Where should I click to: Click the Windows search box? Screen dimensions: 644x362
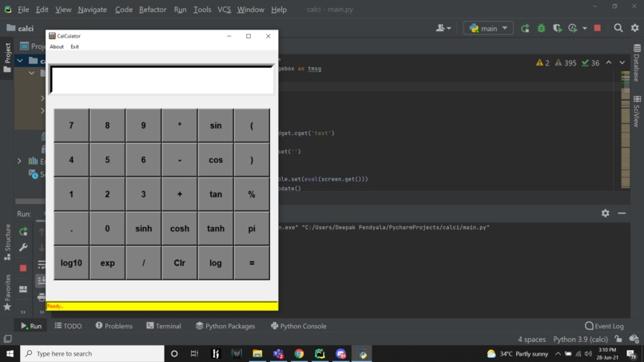92,354
